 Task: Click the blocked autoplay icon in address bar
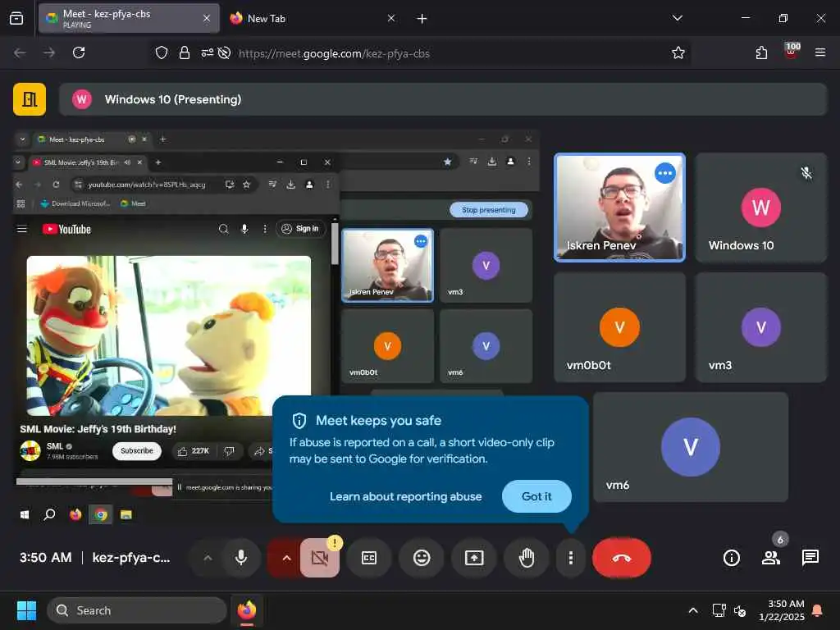225,52
